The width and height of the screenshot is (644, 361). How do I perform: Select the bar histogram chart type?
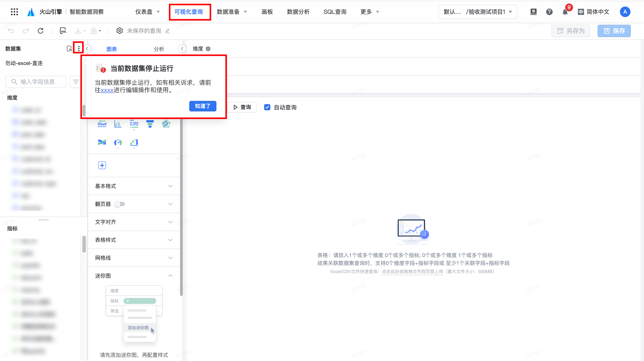pos(118,124)
